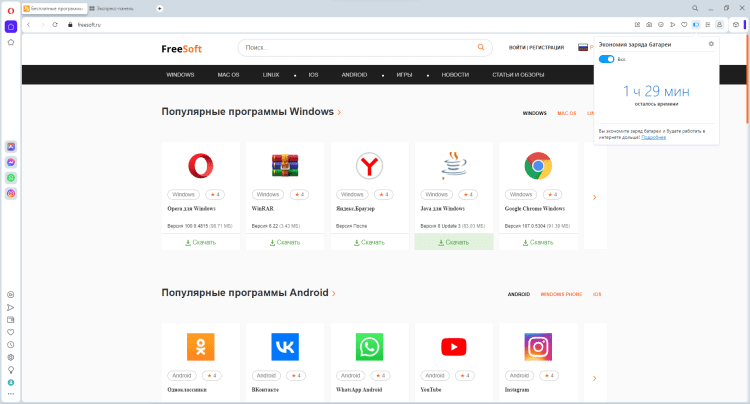Click the 1 ч 29 мин remaining time

pyautogui.click(x=656, y=91)
